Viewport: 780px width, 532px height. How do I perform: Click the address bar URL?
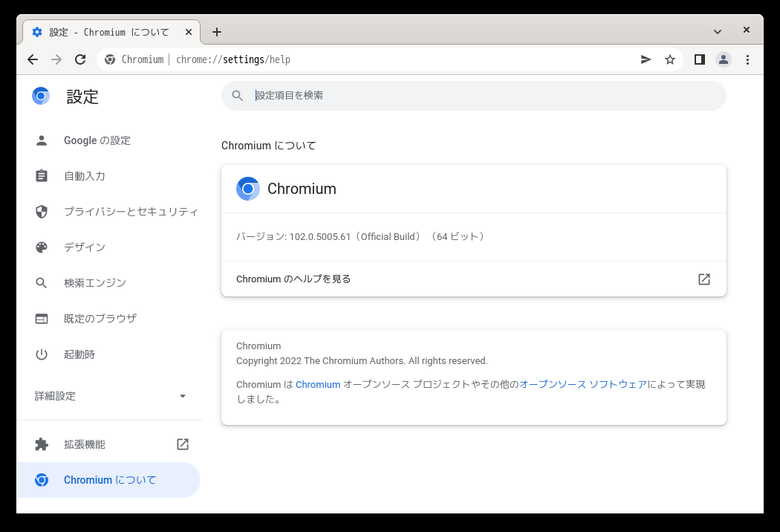click(233, 59)
